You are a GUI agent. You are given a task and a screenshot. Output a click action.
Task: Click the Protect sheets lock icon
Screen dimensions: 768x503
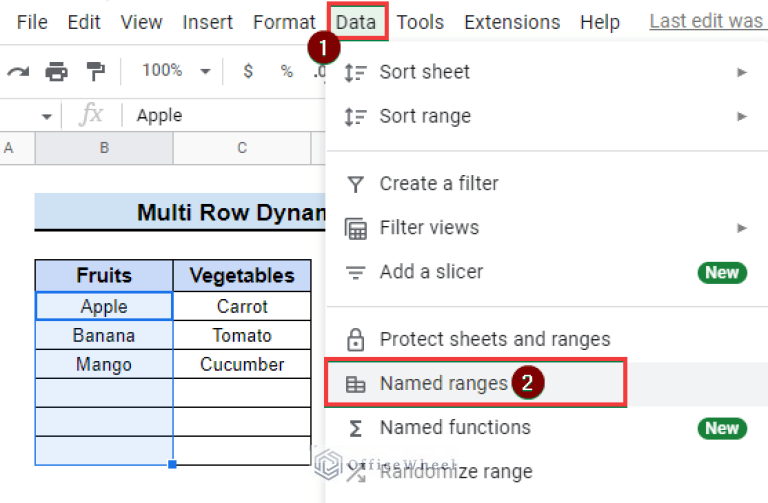click(355, 340)
